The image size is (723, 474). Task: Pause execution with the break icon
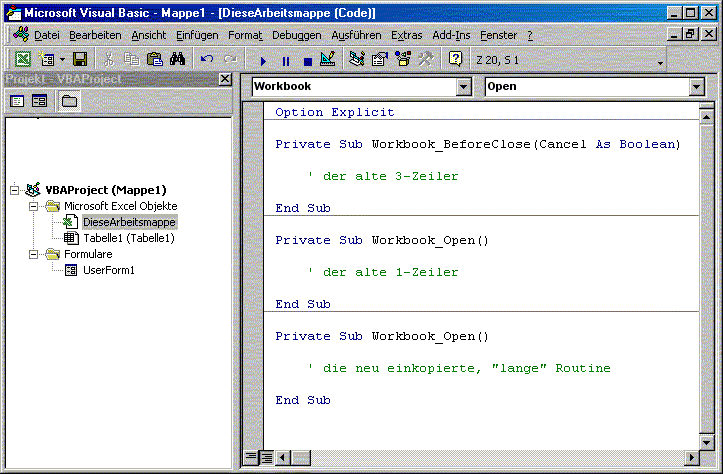286,60
